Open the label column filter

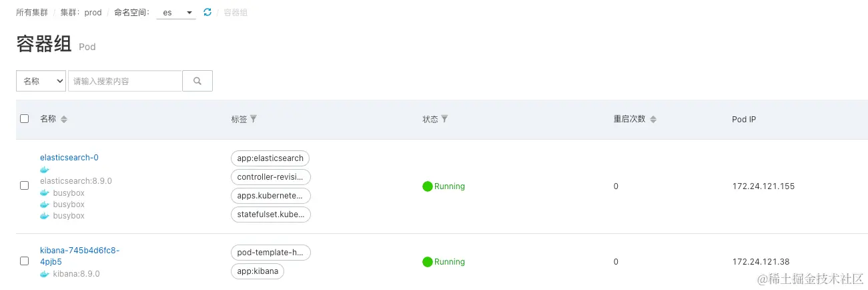254,120
